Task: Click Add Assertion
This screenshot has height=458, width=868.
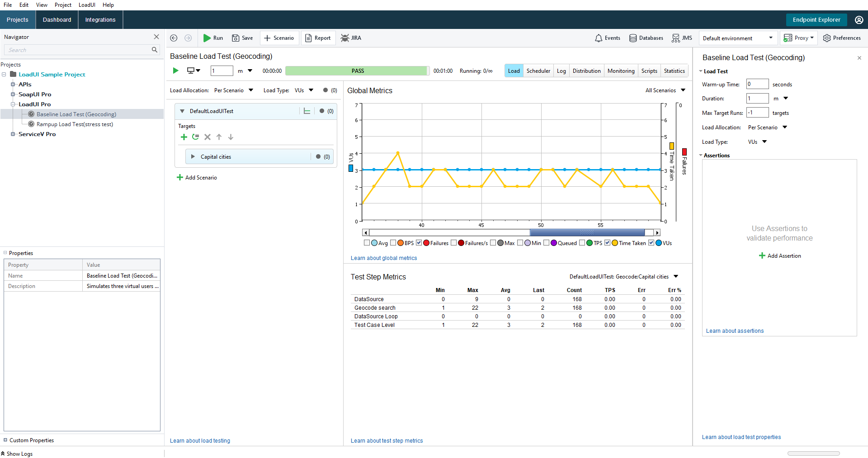Action: click(780, 256)
